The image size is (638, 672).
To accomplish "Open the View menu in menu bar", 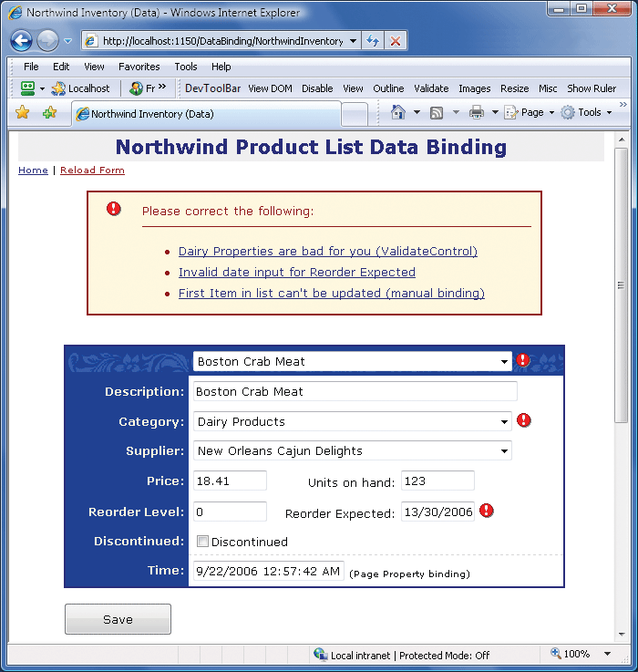I will tap(94, 67).
